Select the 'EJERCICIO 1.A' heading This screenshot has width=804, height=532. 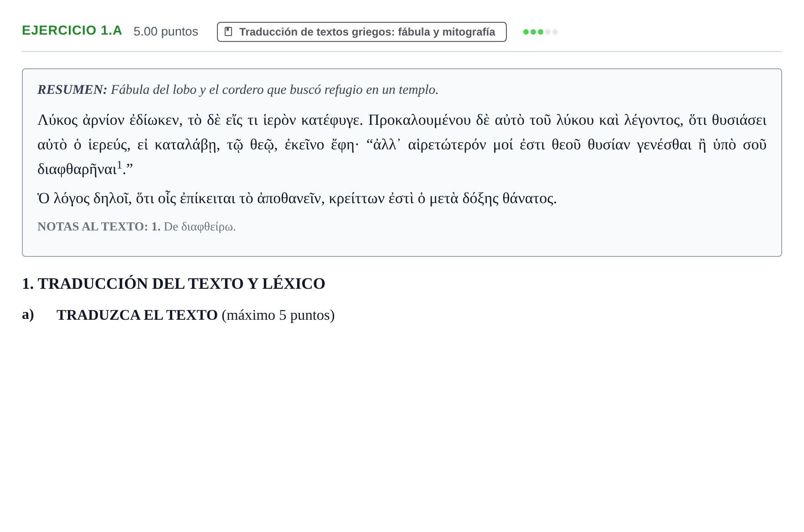click(72, 31)
